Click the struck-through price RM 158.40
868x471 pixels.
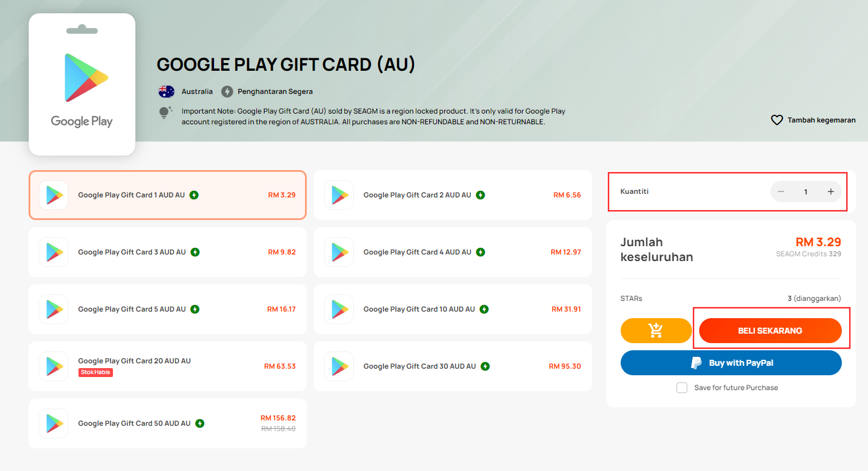(x=278, y=429)
